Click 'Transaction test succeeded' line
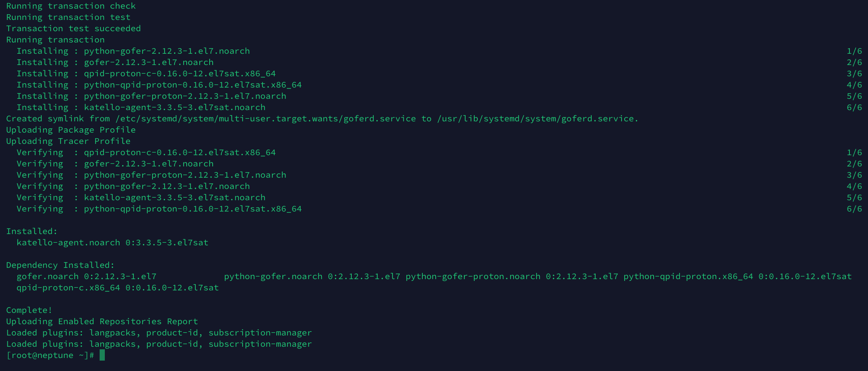The height and width of the screenshot is (371, 868). [74, 29]
